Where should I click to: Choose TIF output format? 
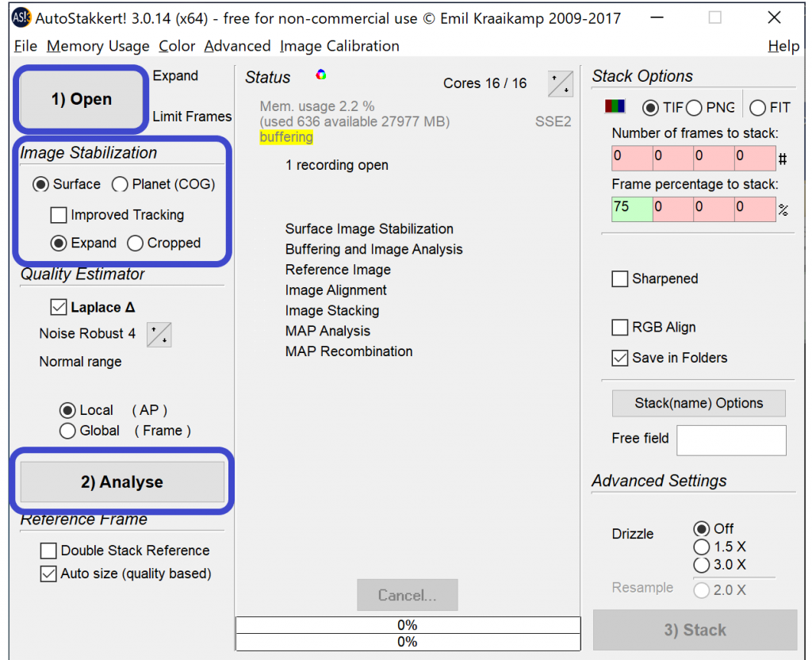point(663,108)
